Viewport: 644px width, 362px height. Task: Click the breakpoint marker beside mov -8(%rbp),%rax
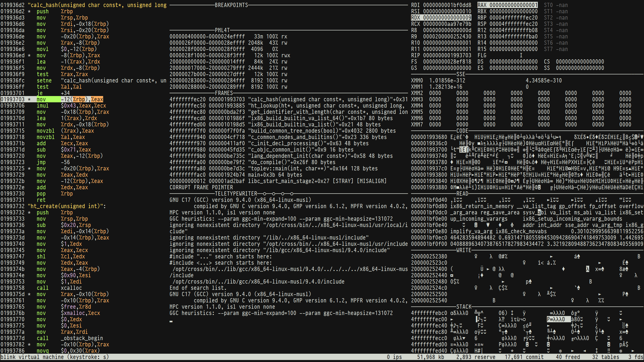pos(29,55)
